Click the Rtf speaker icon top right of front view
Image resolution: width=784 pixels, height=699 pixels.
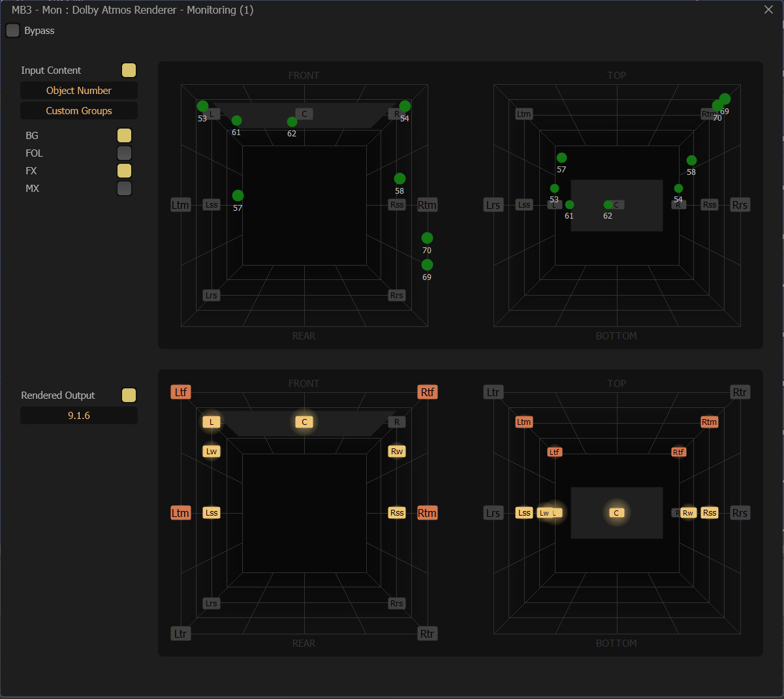[x=427, y=392]
